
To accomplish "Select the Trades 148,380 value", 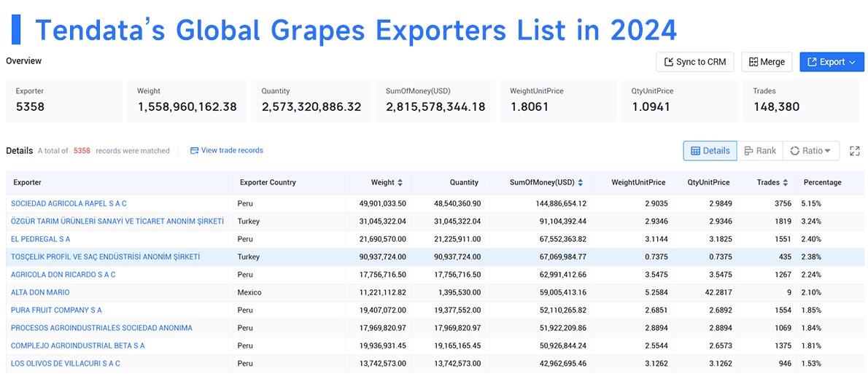I will (776, 107).
